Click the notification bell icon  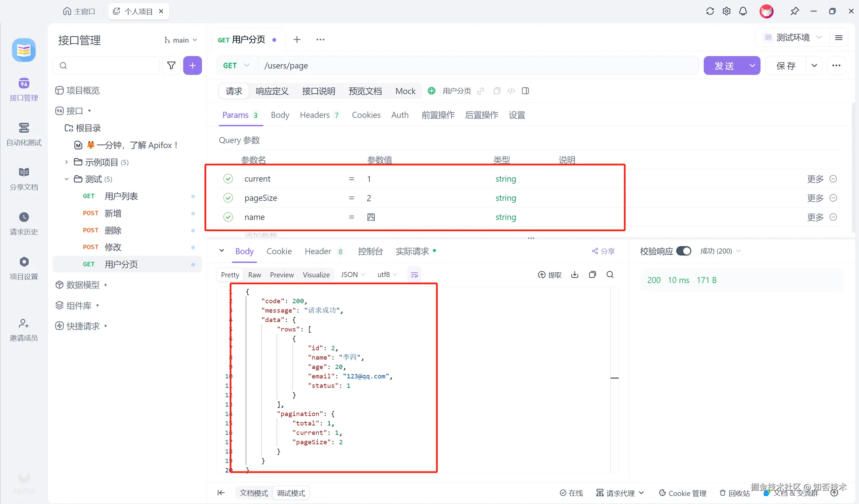[x=743, y=11]
